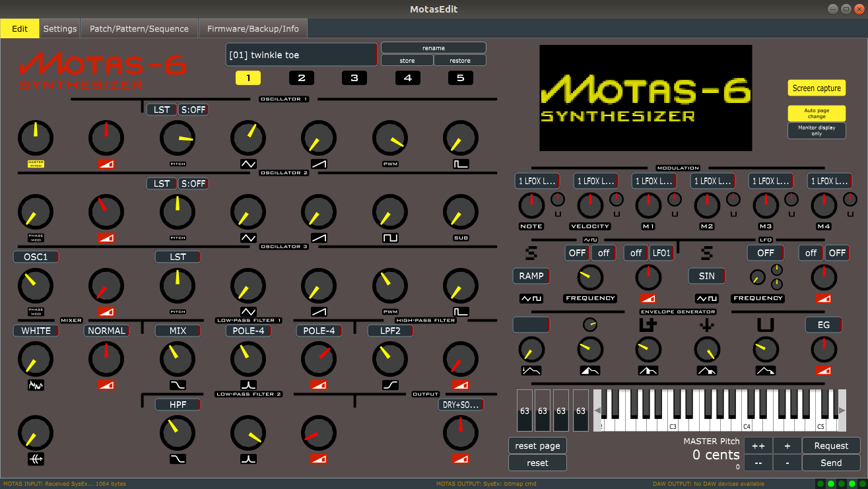Image resolution: width=868 pixels, height=489 pixels.
Task: Open the Firmware/Backup/Info tab
Action: pyautogui.click(x=253, y=28)
